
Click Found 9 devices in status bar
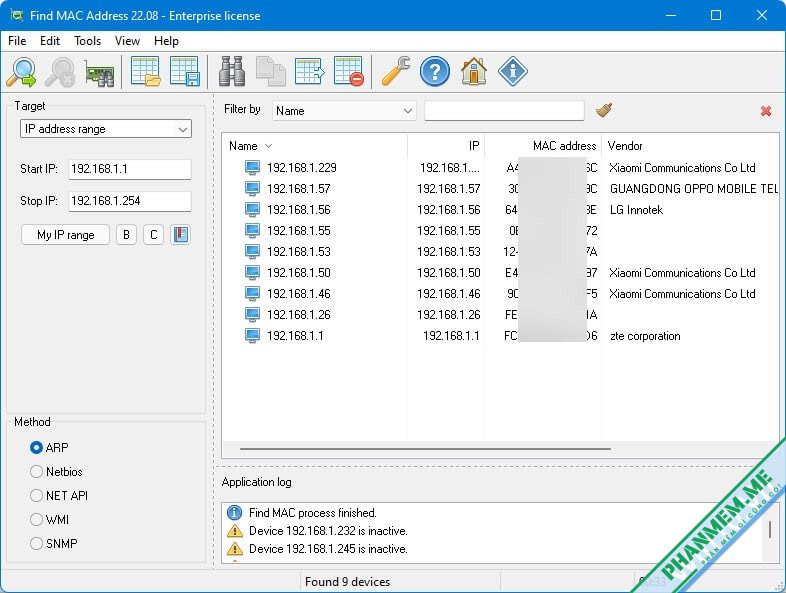point(347,581)
